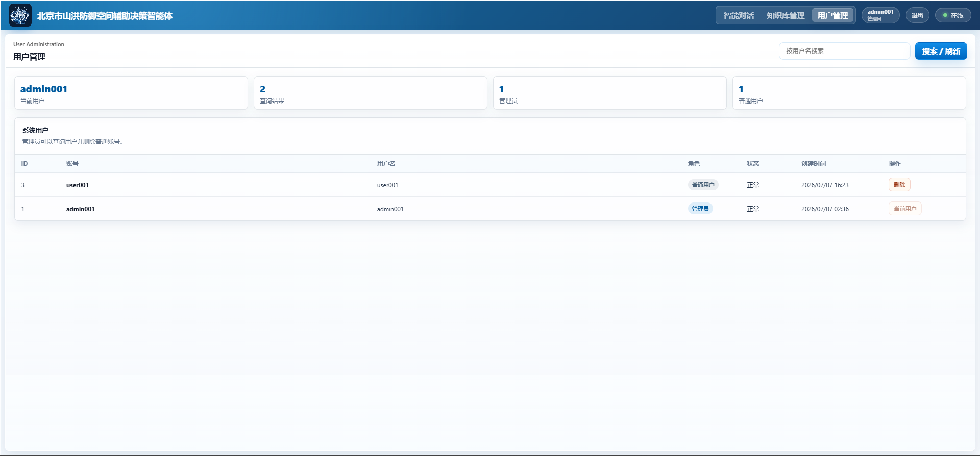The height and width of the screenshot is (456, 980).
Task: Open the admin001 account badge in header
Action: click(x=880, y=15)
